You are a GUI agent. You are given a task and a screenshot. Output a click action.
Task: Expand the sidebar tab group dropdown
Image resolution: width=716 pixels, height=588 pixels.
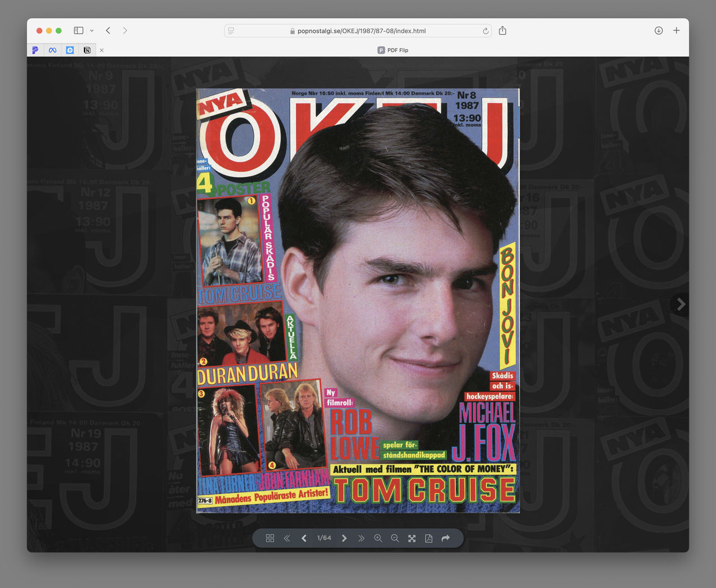pos(92,31)
